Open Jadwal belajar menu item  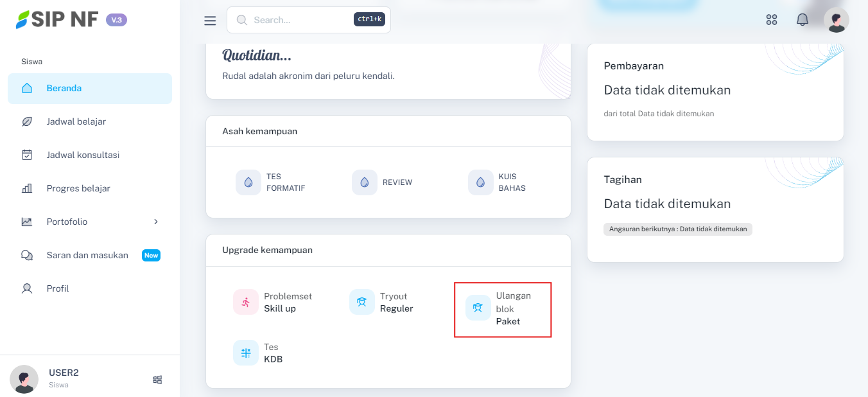click(x=76, y=121)
